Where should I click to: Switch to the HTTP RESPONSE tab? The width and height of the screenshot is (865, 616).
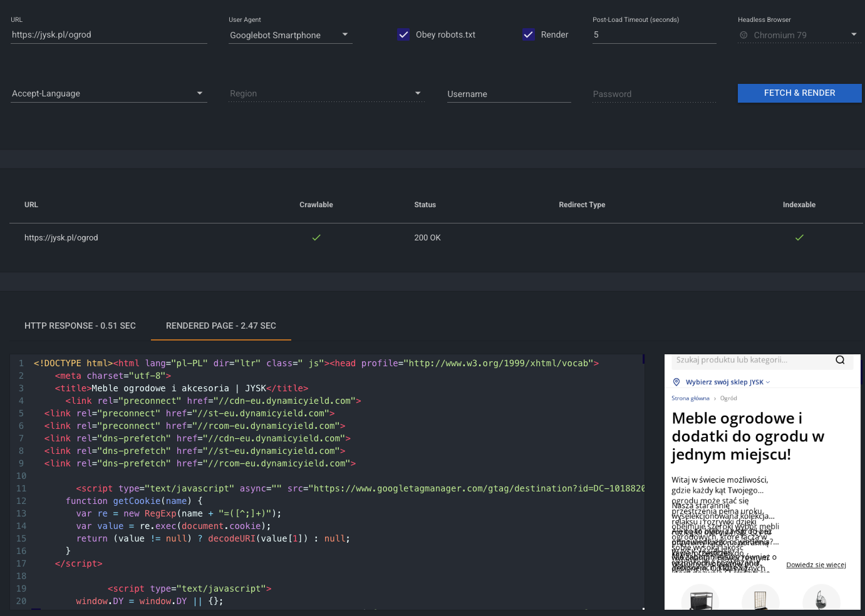(x=80, y=326)
